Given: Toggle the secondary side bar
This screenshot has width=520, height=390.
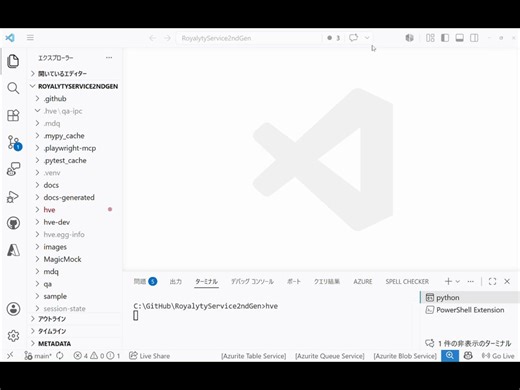Looking at the screenshot, I should 474,38.
